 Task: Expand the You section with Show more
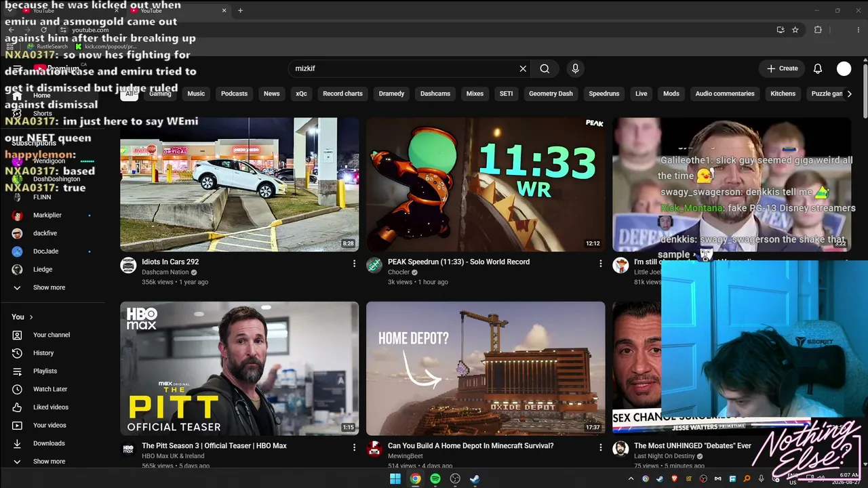pos(49,462)
